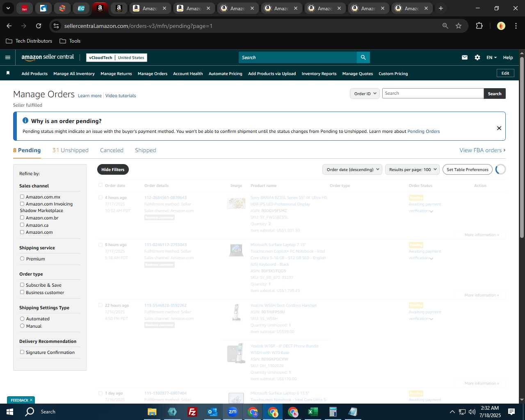Click the amazon seller central logo
Screen dimensions: 525x420
click(48, 57)
